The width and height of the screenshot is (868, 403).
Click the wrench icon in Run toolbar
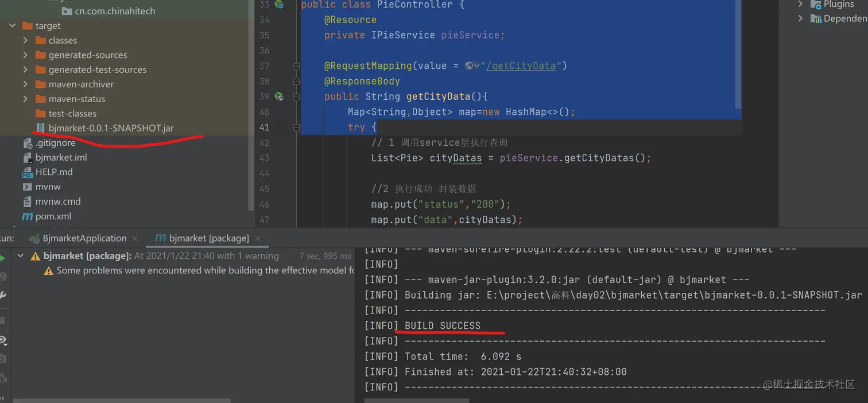coord(3,296)
